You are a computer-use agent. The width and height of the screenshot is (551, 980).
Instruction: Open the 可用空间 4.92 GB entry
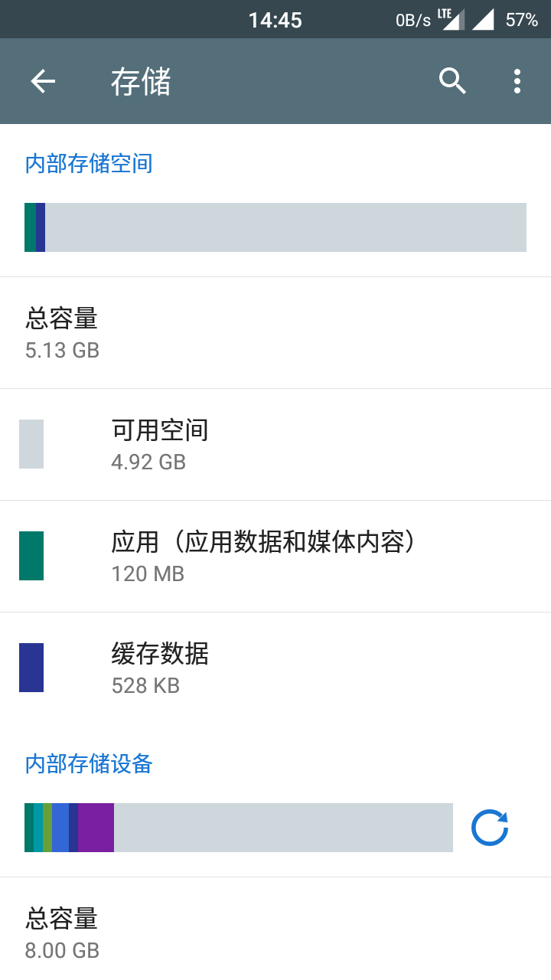pyautogui.click(x=275, y=445)
